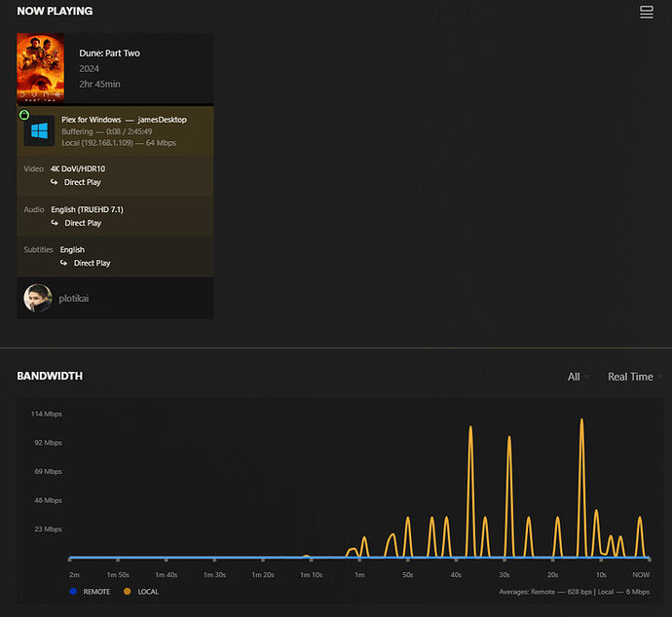The width and height of the screenshot is (672, 617).
Task: Click the NOW label on the chart axis
Action: (x=641, y=574)
